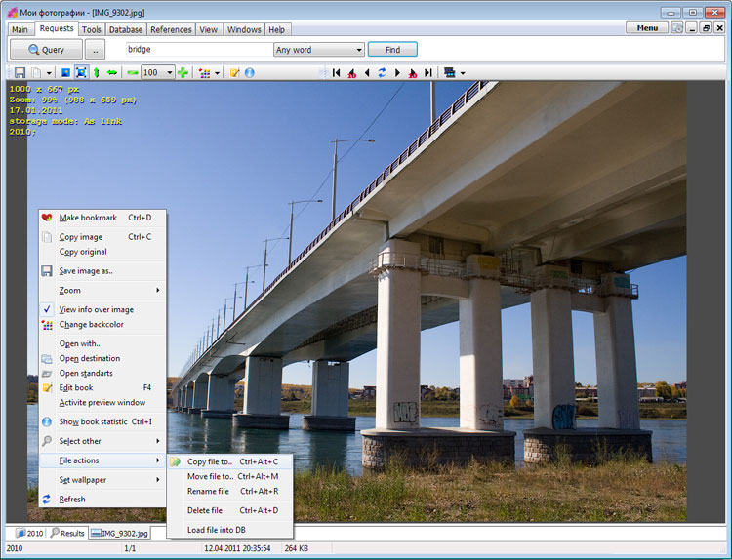Select Delete file submenu item
Image resolution: width=732 pixels, height=560 pixels.
pyautogui.click(x=230, y=510)
